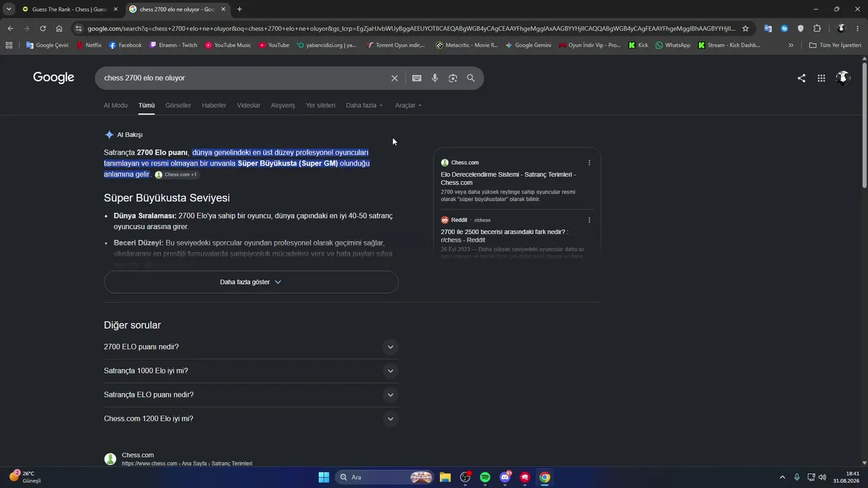Open a new browser tab

[239, 9]
